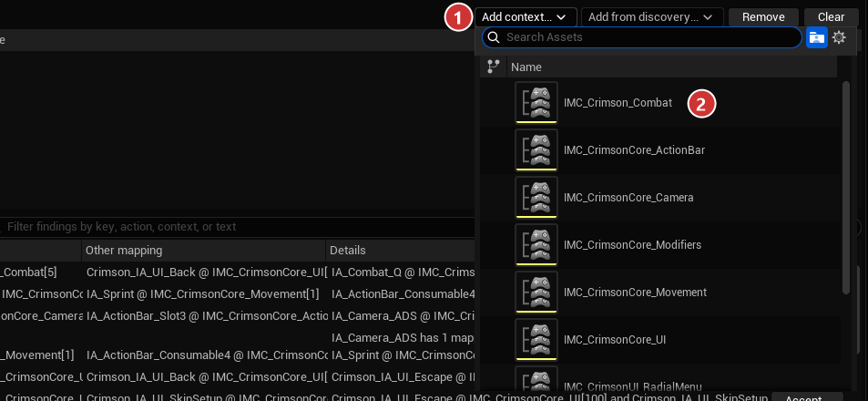The height and width of the screenshot is (401, 868).
Task: Select IMC_CrimsonCore_Camera asset thumbnail
Action: pos(536,197)
